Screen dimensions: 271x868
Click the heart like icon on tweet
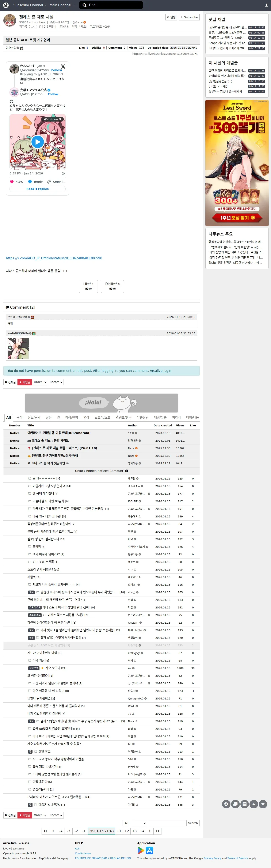point(12,182)
